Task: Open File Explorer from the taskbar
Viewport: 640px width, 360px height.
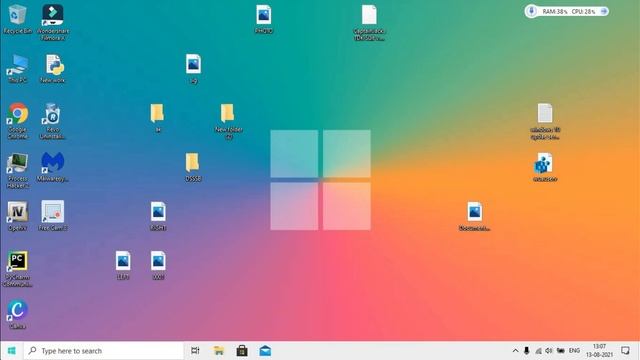Action: pyautogui.click(x=218, y=351)
